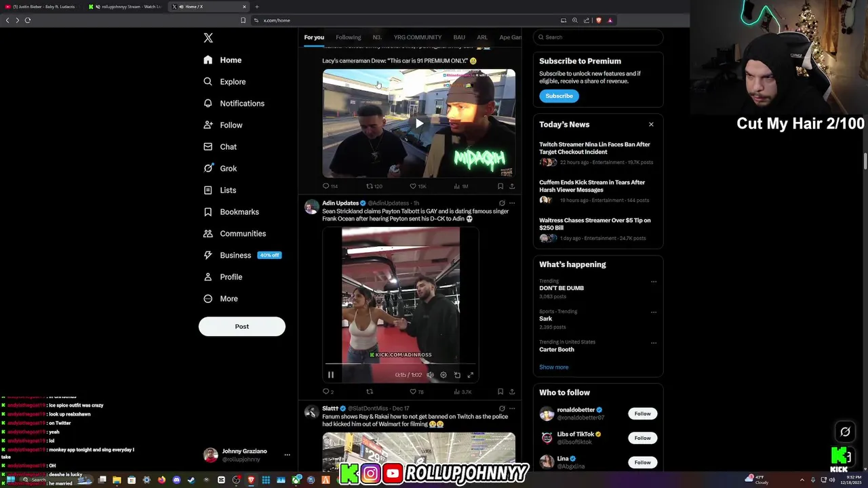This screenshot has width=868, height=488.
Task: Open Notifications from the sidebar
Action: [x=235, y=104]
